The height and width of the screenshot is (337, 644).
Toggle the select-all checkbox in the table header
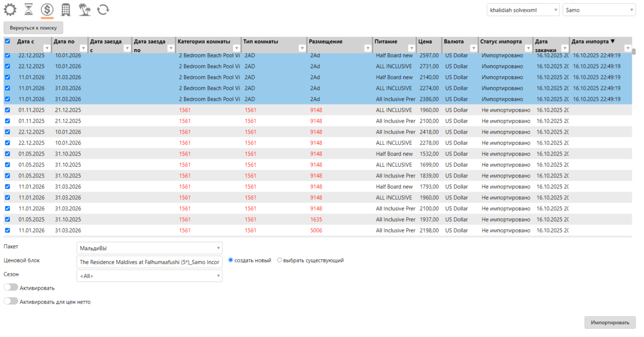click(8, 41)
